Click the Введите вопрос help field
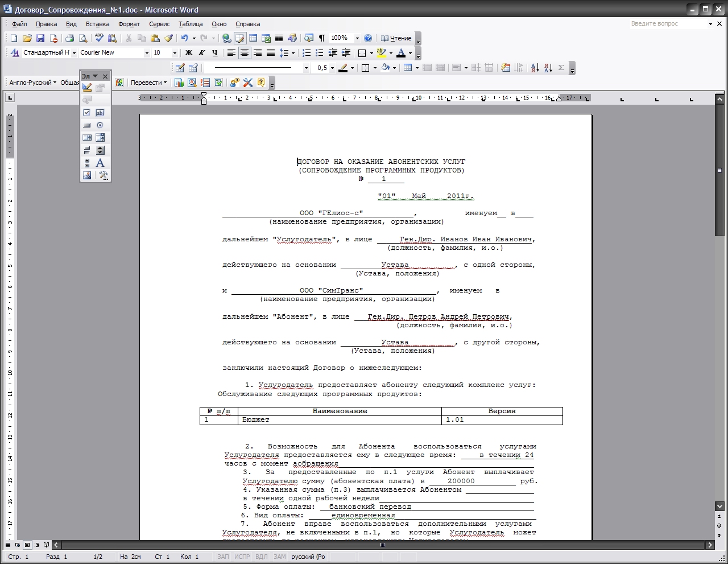 click(x=667, y=24)
